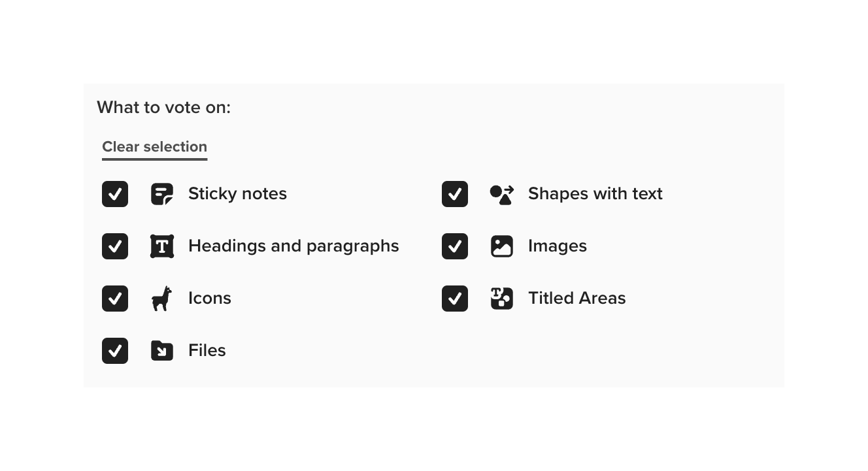Viewport: 868px width, 471px height.
Task: Uncheck the Icons checkbox
Action: tap(114, 299)
